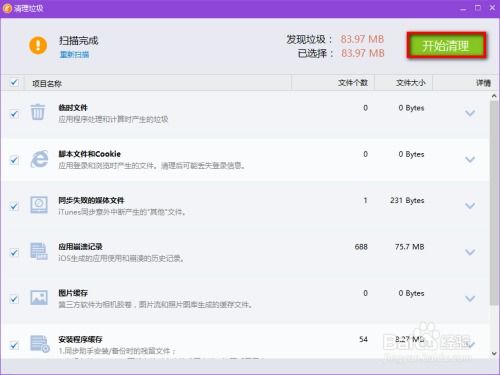Click the 已选择 83.97 MB value
Viewport: 500px width, 375px height.
(363, 53)
